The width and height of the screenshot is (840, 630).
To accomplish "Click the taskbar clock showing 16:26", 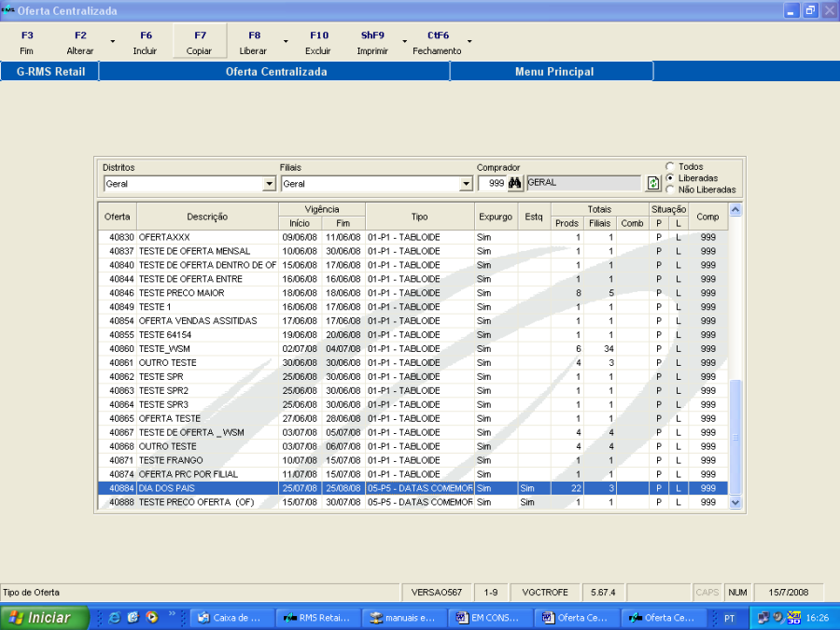I will coord(817,618).
